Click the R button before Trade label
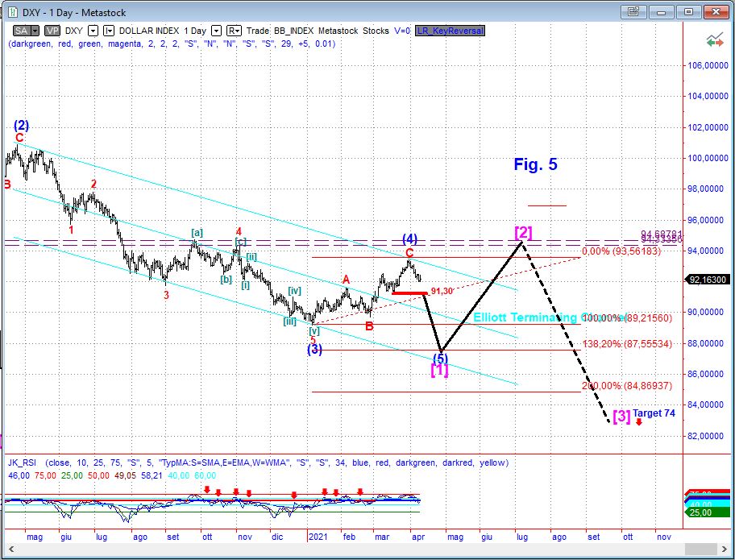 coord(234,31)
